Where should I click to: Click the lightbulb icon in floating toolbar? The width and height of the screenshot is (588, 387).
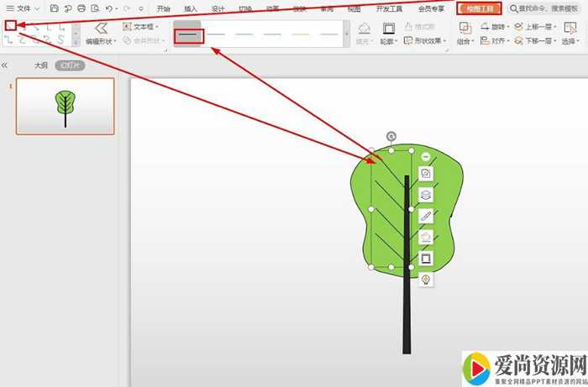[x=426, y=280]
